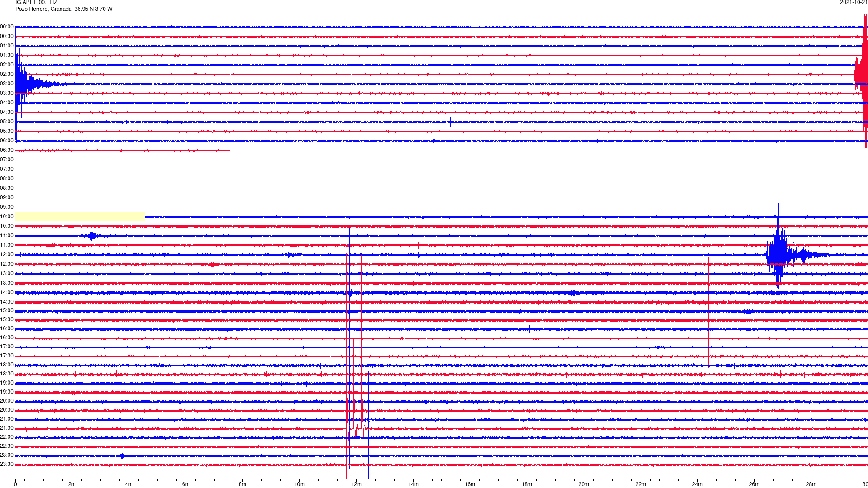868x488 pixels.
Task: Click the 16:00 time row label
Action: point(7,328)
